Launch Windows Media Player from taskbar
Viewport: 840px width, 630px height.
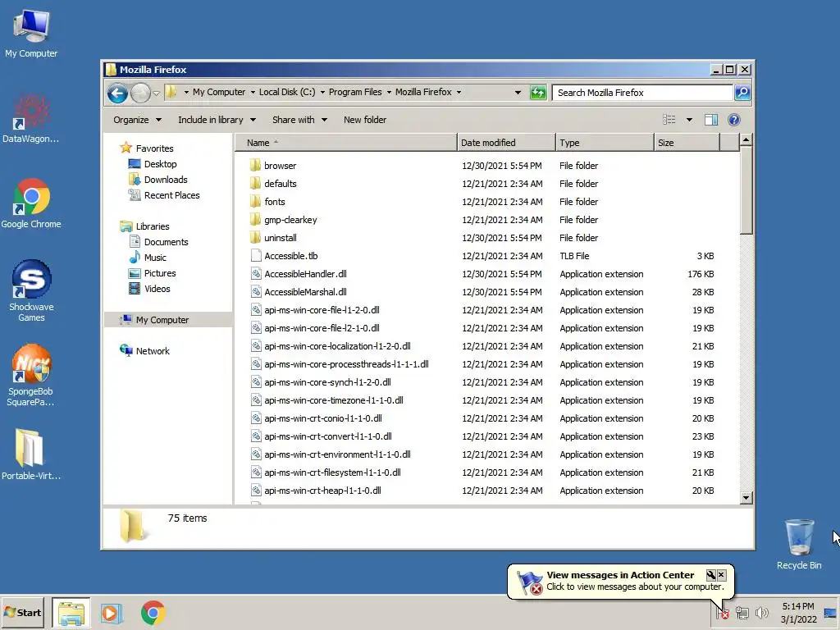pyautogui.click(x=112, y=613)
